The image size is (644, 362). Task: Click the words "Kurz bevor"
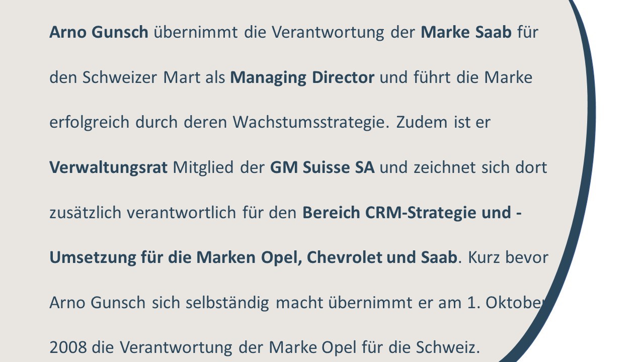pos(508,258)
